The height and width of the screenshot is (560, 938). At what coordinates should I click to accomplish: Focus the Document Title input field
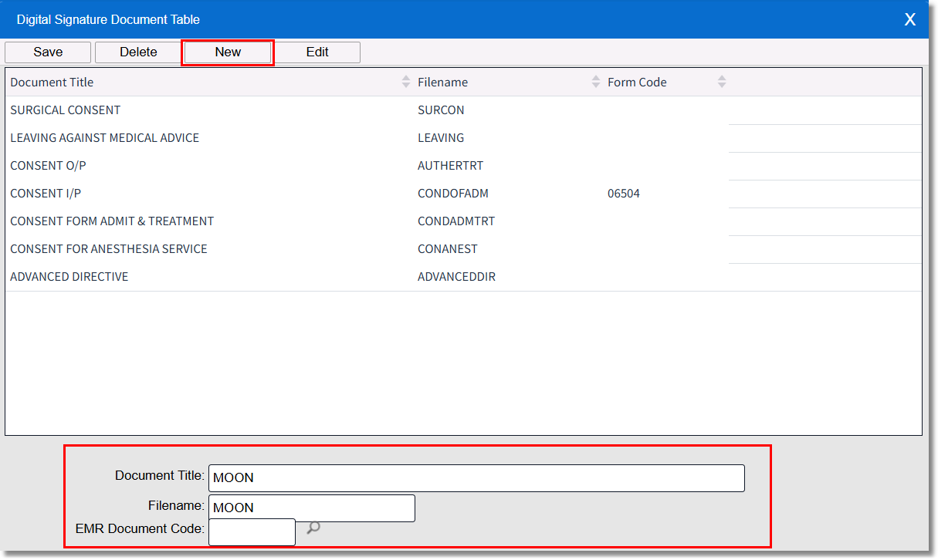point(476,478)
